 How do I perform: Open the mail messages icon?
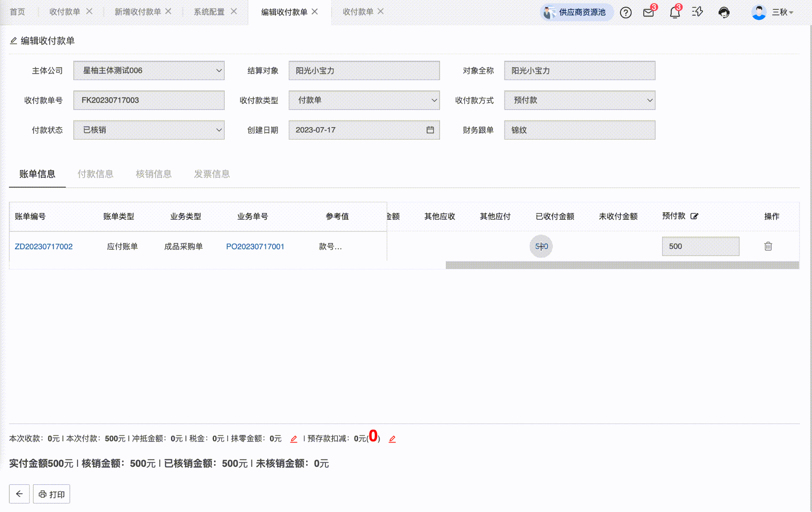coord(648,13)
